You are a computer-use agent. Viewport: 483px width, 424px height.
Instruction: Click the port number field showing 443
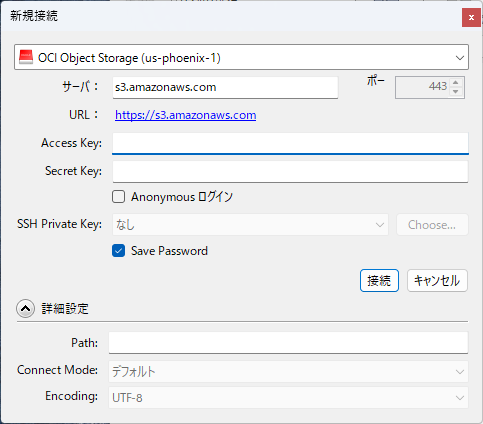tap(422, 87)
